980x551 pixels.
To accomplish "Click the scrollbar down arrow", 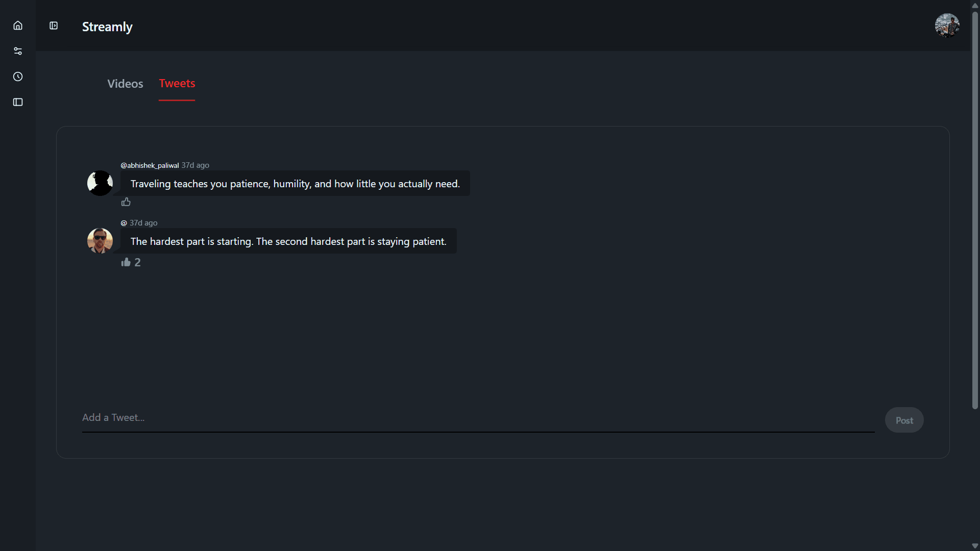I will pyautogui.click(x=974, y=546).
